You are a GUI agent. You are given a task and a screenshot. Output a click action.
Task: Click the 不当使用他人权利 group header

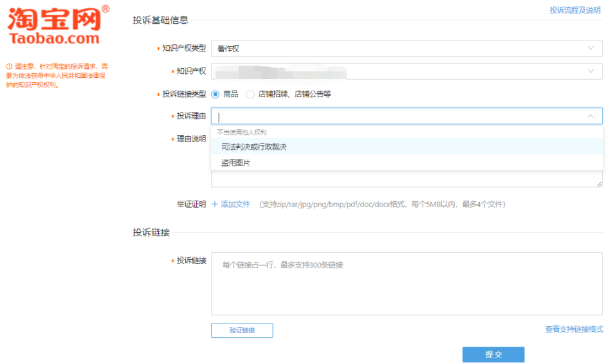pos(242,132)
